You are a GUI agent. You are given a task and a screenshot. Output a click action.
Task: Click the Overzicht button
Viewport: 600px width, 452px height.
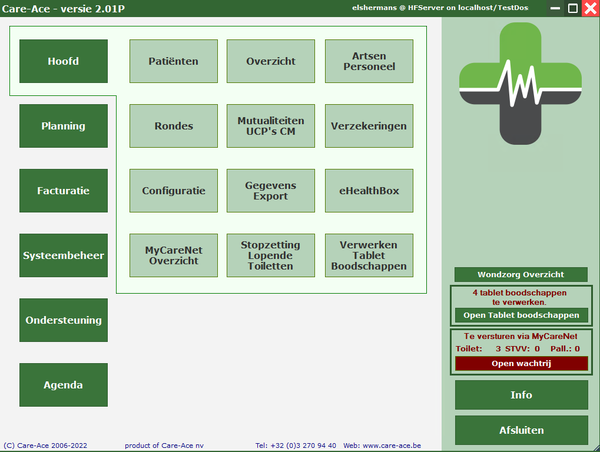[x=270, y=61]
